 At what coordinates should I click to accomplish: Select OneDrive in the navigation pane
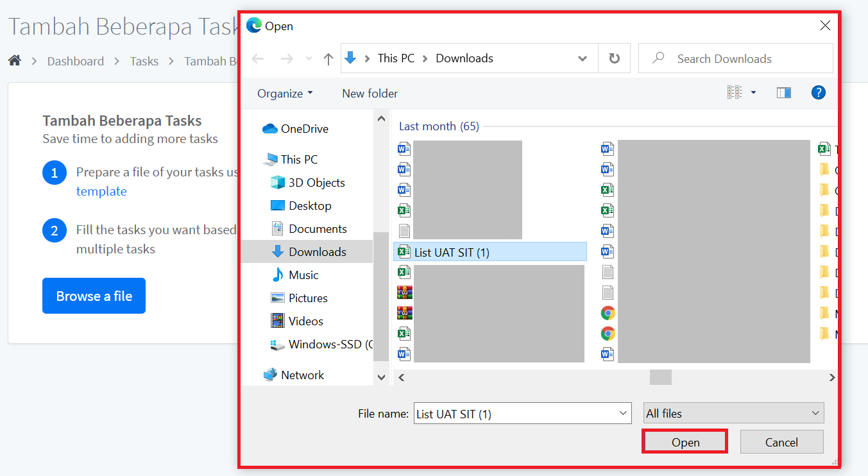(303, 129)
